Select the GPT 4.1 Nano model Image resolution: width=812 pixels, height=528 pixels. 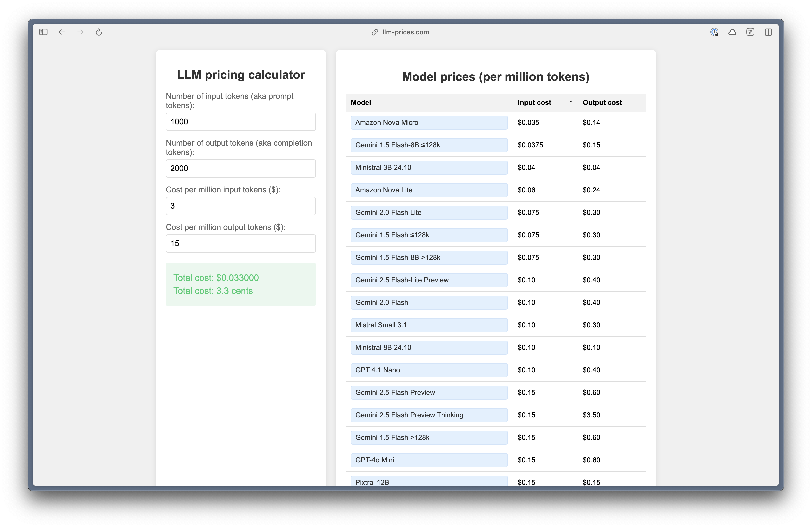pyautogui.click(x=429, y=370)
